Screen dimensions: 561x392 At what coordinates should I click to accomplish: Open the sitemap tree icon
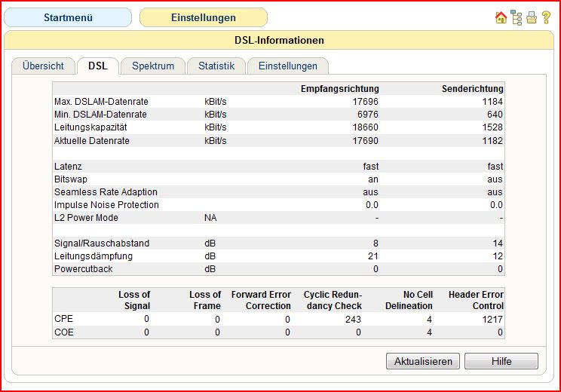[x=517, y=17]
